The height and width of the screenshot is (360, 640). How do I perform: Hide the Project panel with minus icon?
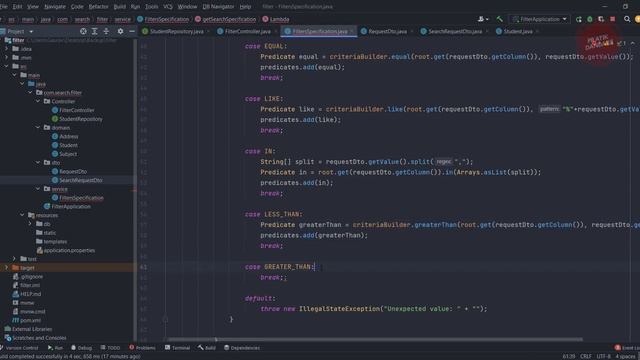click(131, 31)
